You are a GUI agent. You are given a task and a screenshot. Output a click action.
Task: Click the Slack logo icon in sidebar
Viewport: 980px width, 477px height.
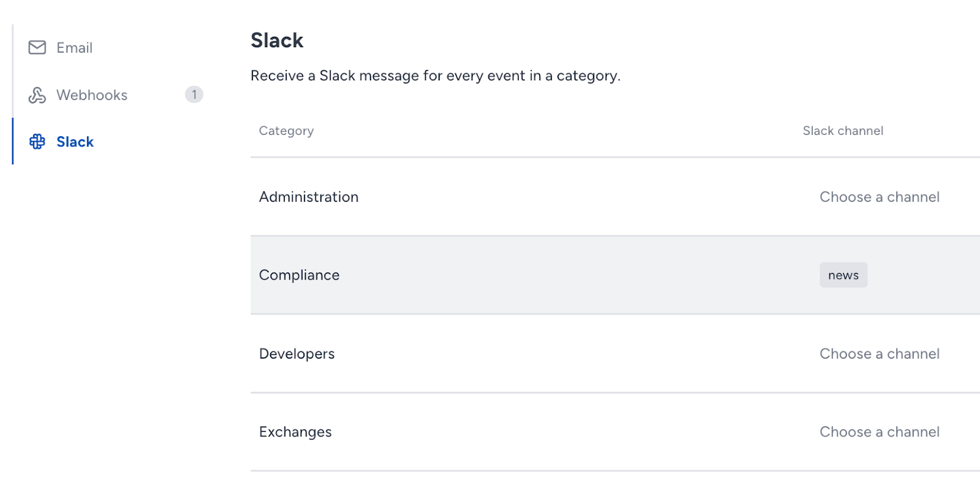click(x=37, y=142)
